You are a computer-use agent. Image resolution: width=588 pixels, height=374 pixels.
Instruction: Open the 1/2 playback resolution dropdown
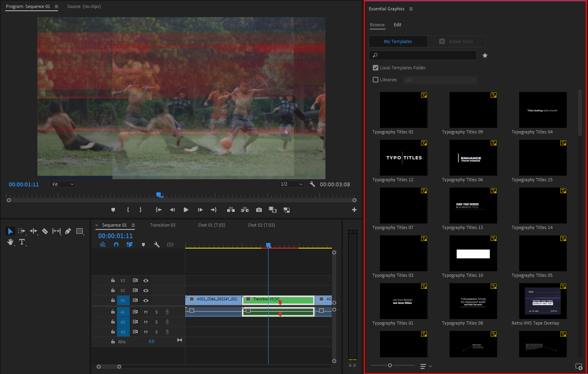point(291,184)
